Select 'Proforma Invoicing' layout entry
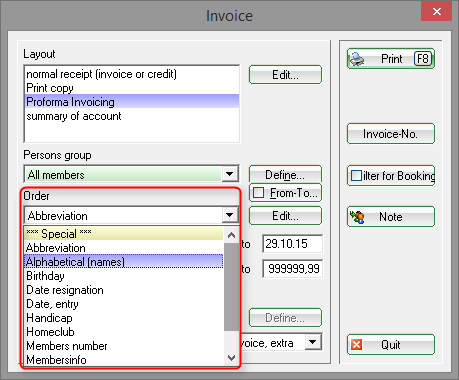 click(132, 101)
